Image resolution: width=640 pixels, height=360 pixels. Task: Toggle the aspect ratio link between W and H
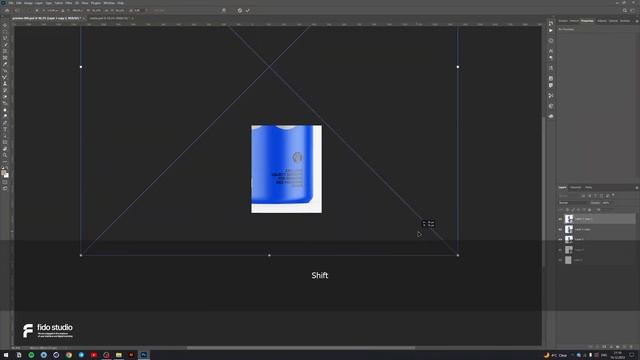pyautogui.click(x=105, y=10)
